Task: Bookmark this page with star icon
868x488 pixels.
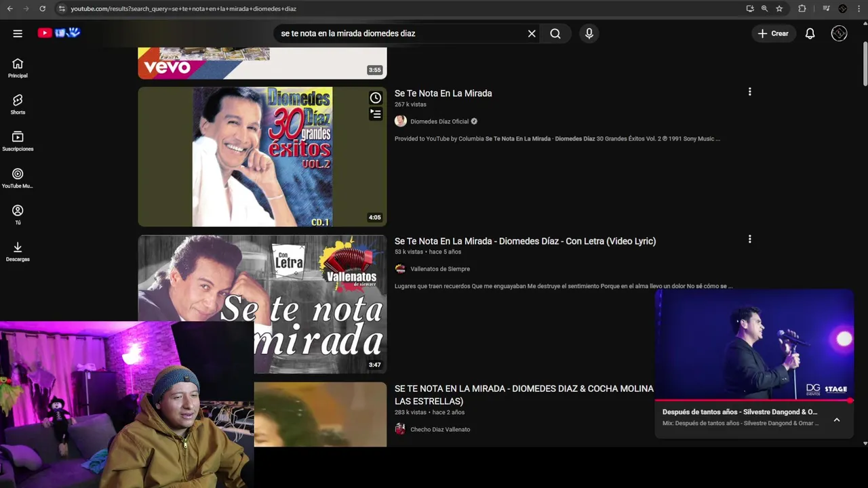Action: tap(779, 9)
